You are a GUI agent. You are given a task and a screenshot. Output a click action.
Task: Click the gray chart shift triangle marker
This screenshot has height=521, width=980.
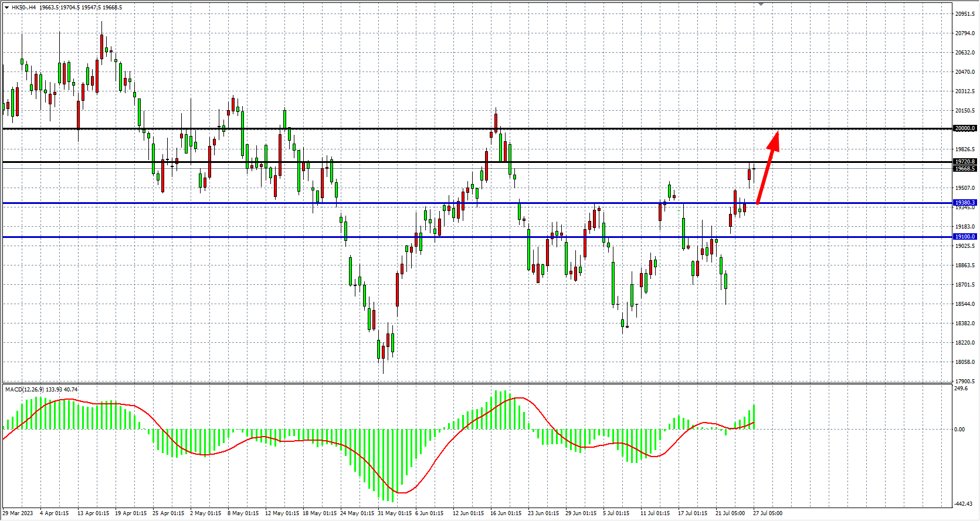[761, 4]
